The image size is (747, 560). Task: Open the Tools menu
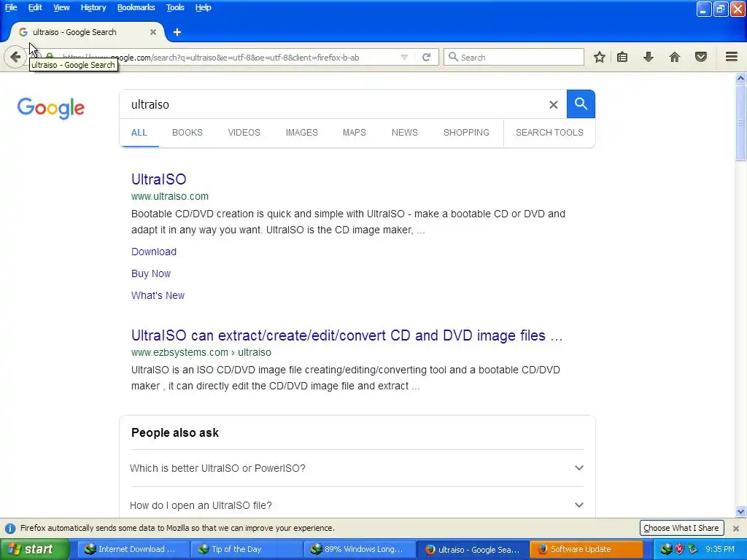point(175,7)
